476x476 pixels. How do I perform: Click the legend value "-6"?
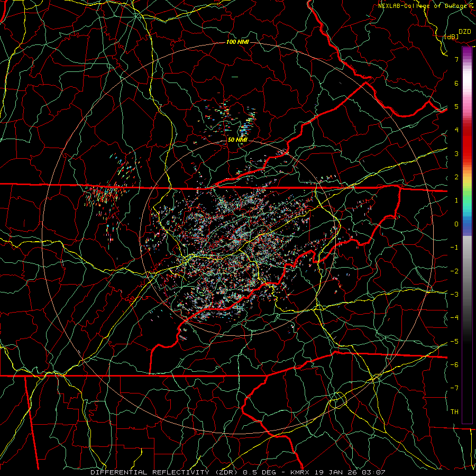[x=454, y=364]
